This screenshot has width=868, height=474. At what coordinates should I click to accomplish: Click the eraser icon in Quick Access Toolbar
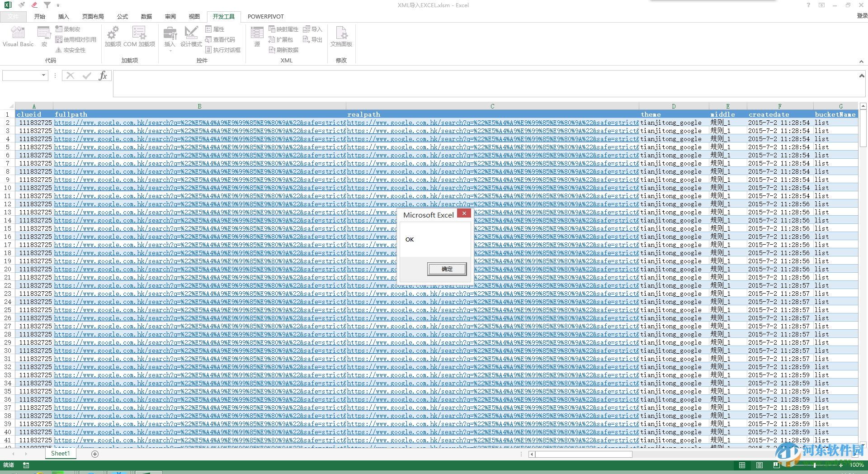click(34, 5)
